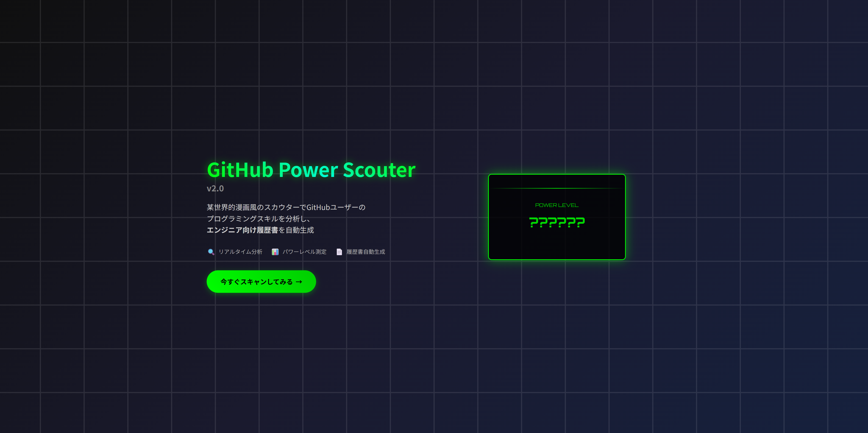Click the bold エンジニア向け履歴書 text

click(242, 230)
